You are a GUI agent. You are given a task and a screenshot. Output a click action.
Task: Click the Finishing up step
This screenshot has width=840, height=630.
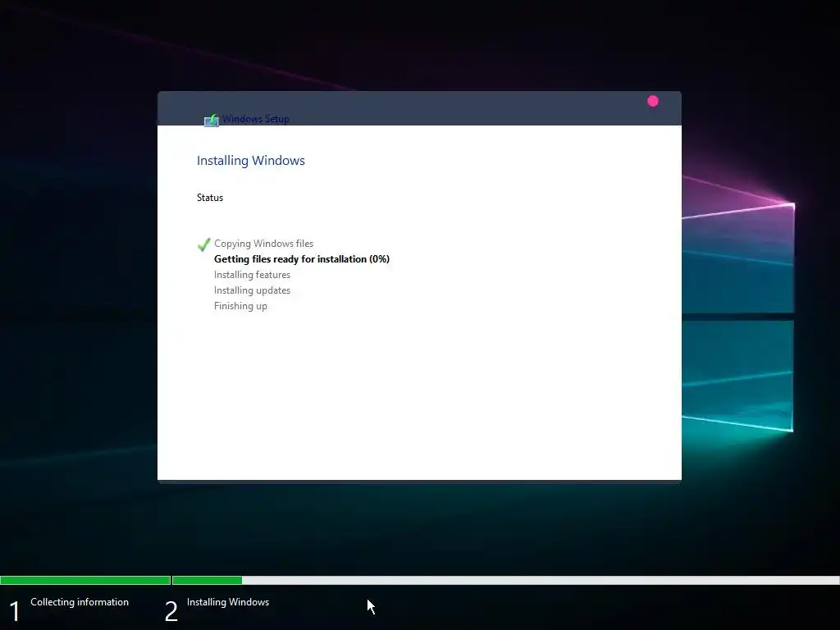[x=240, y=306]
